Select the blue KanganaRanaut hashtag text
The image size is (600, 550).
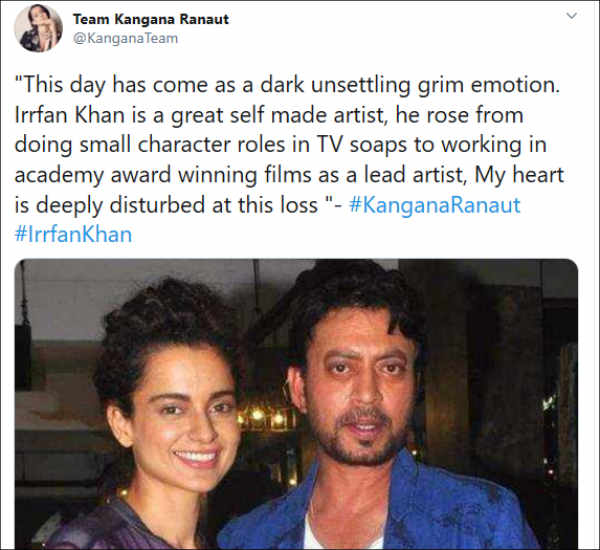pyautogui.click(x=435, y=205)
